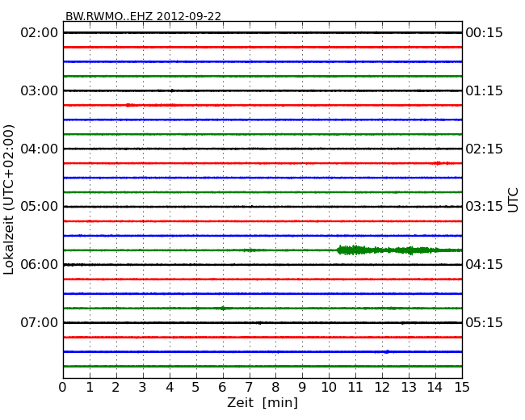
Task: Click the 03:15 UTC label
Action: pos(484,206)
